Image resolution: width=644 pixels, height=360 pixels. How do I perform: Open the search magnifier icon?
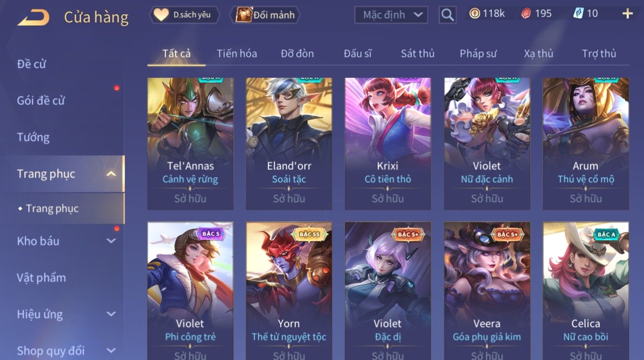(447, 15)
